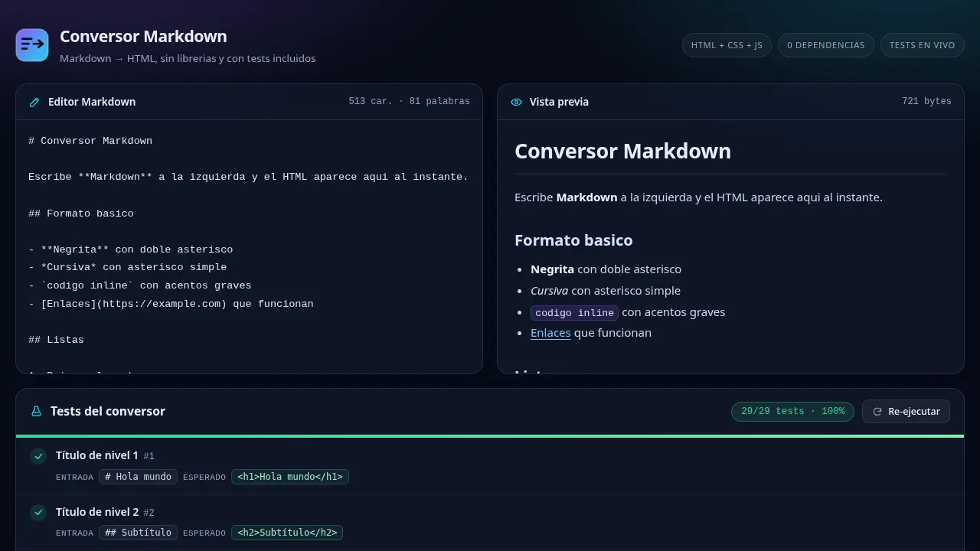Open the Enlaces link in the preview
Image resolution: width=980 pixels, height=551 pixels.
[x=550, y=333]
